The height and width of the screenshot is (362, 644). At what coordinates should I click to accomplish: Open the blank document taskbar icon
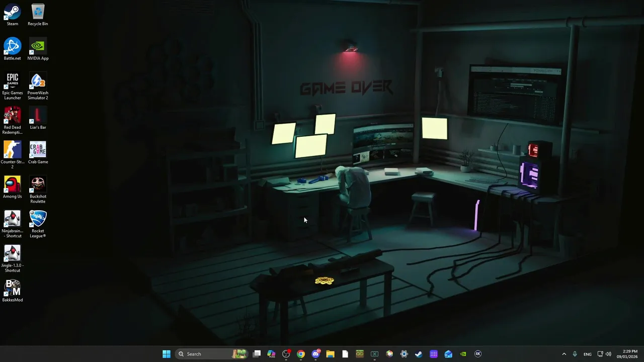(x=345, y=354)
